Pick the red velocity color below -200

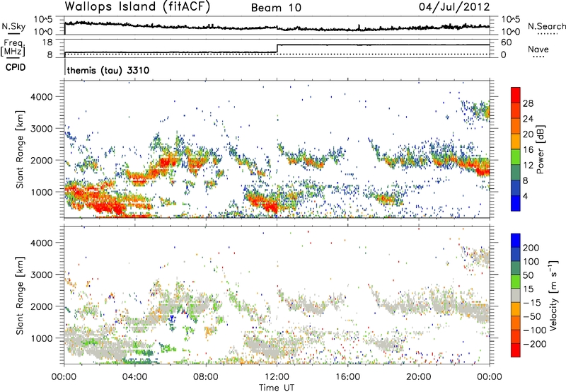pos(516,350)
